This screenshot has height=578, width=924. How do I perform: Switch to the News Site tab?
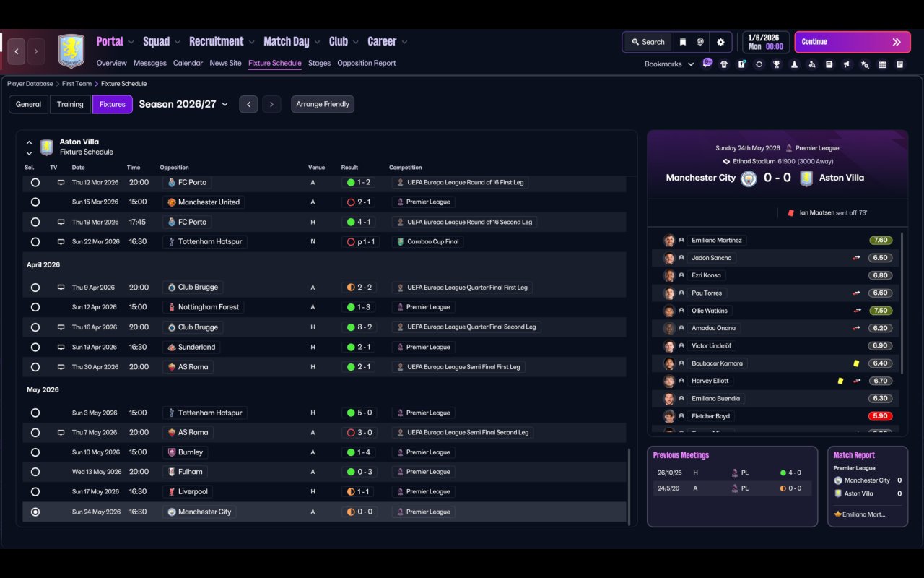point(225,64)
